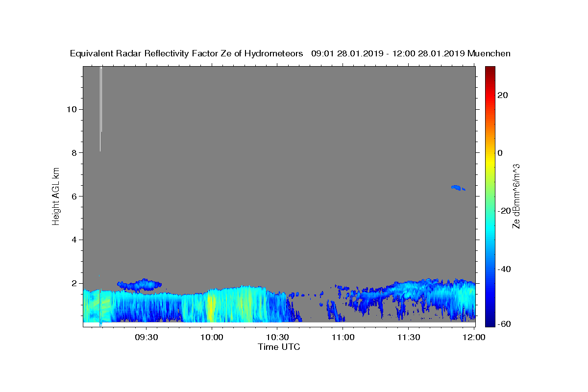588x392 pixels.
Task: Click the 10:00 time tick label
Action: click(212, 337)
